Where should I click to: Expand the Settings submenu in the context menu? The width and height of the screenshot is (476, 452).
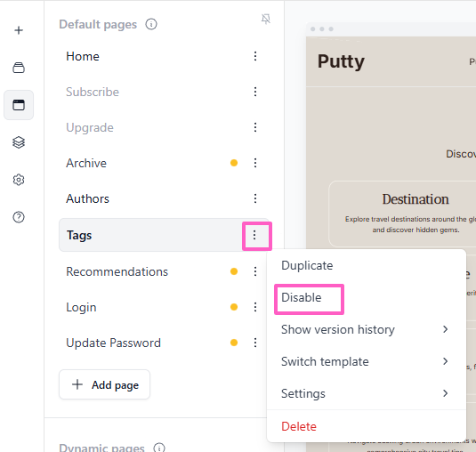coord(366,393)
